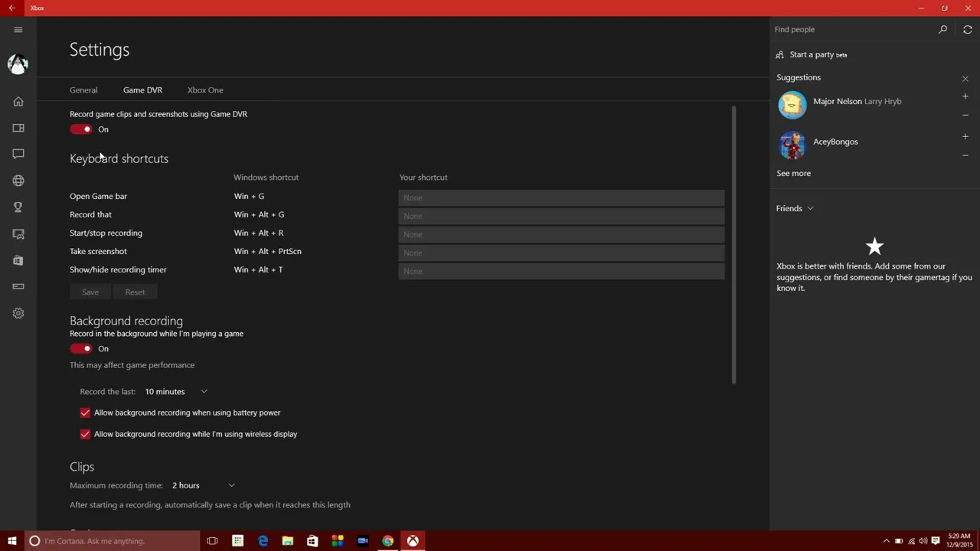Screen dimensions: 980x551
Task: Click the Reset shortcuts button
Action: [x=135, y=292]
